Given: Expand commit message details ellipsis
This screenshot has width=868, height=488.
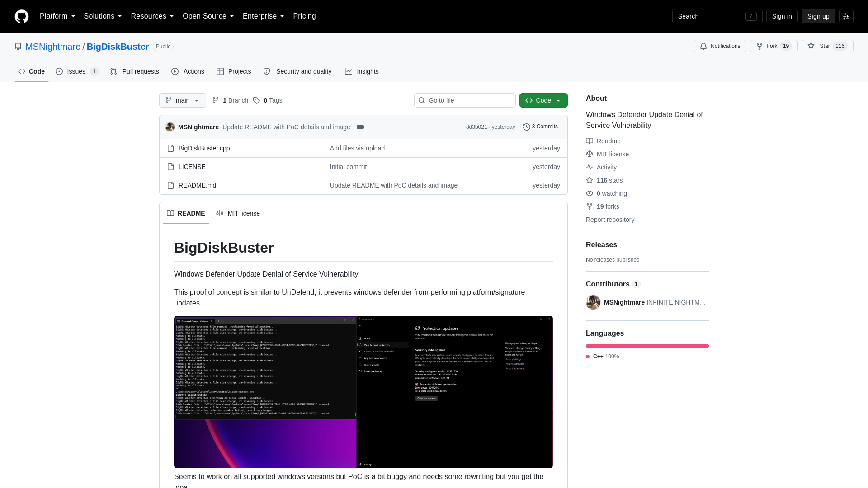Looking at the screenshot, I should [x=360, y=127].
